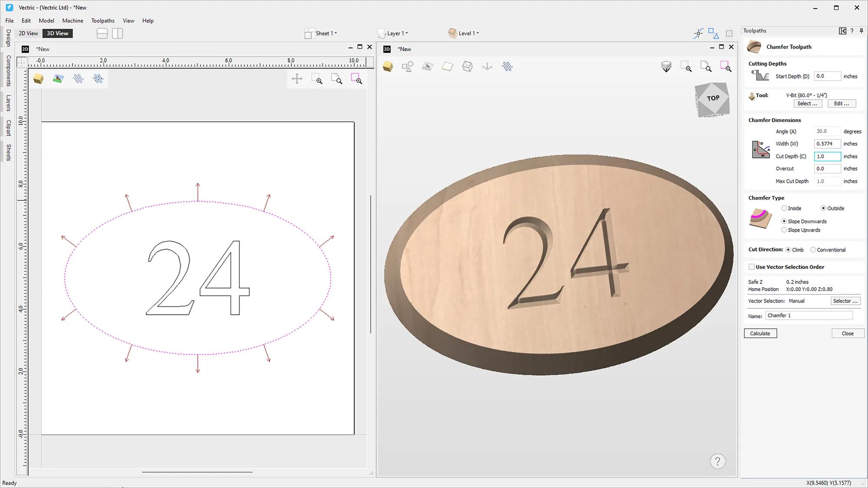This screenshot has height=488, width=868.
Task: Click the anchor icon in 3D toolbar
Action: tap(487, 66)
